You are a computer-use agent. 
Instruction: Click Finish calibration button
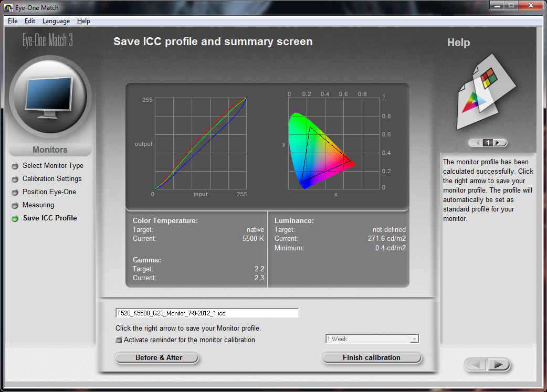372,357
